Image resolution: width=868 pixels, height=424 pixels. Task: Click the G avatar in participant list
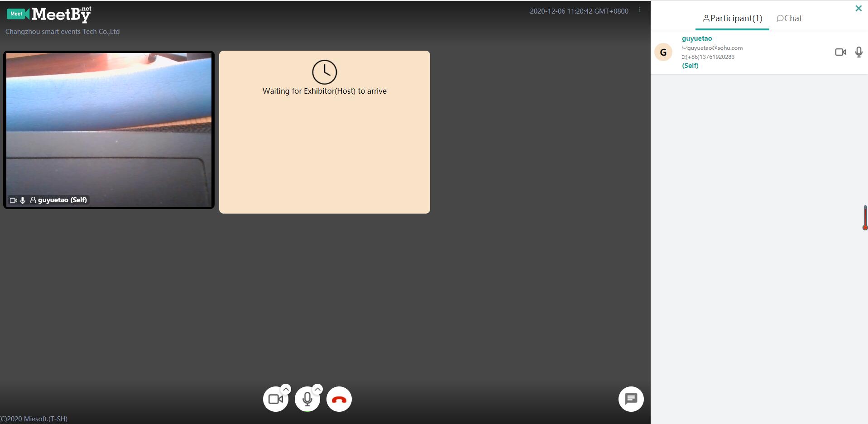click(663, 52)
